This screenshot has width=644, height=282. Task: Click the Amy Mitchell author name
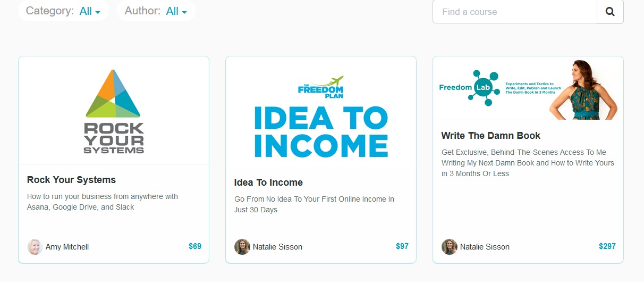tap(67, 247)
